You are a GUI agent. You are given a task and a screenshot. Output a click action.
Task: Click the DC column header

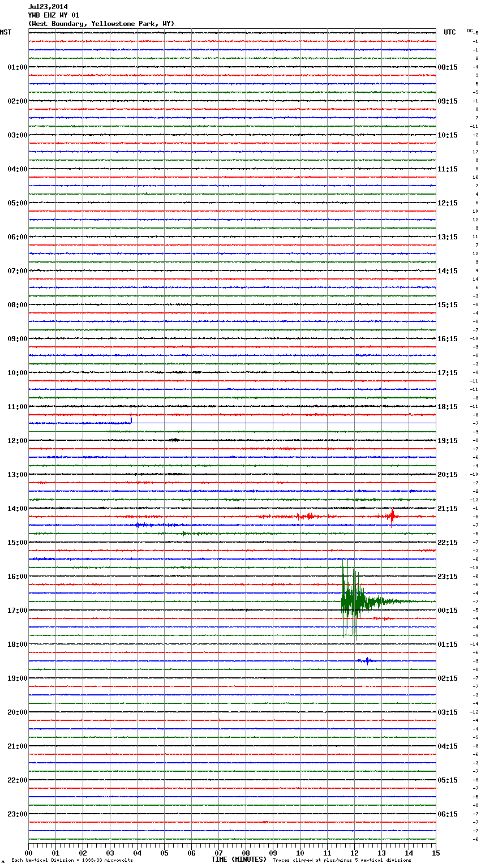pyautogui.click(x=470, y=31)
